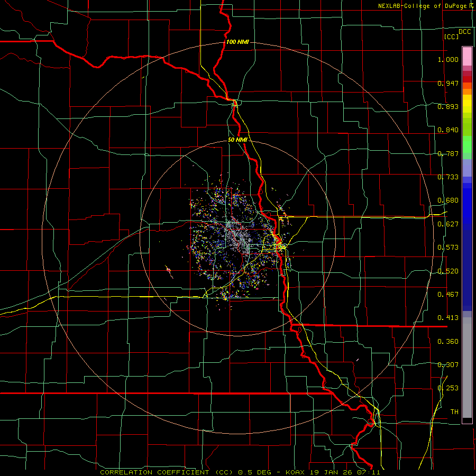Select the 0.733 scale value
Image resolution: width=476 pixels, height=476 pixels.
[448, 177]
